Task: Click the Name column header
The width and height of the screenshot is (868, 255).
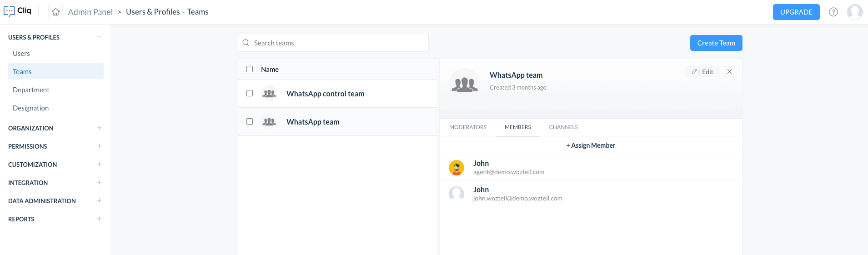Action: (270, 69)
